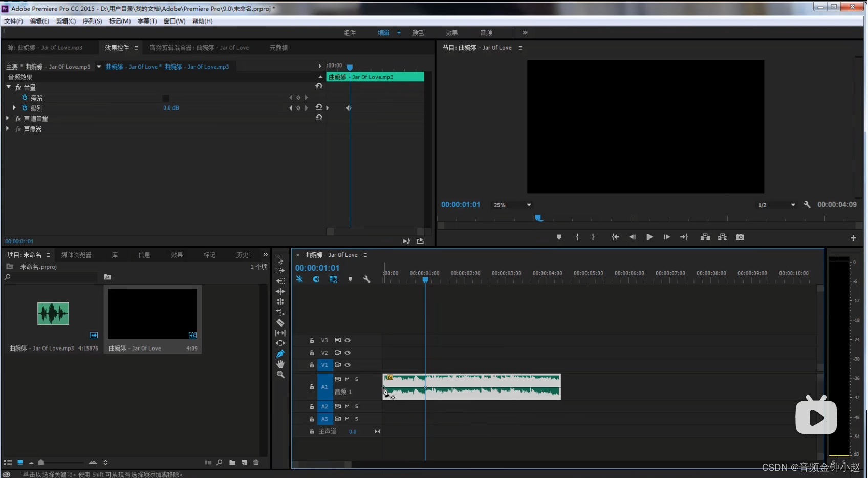Step back one frame
The width and height of the screenshot is (868, 478).
point(632,237)
